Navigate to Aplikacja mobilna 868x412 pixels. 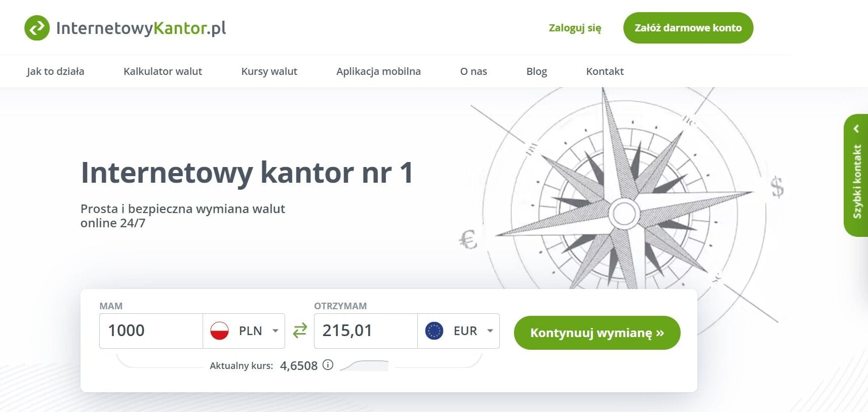pyautogui.click(x=378, y=71)
